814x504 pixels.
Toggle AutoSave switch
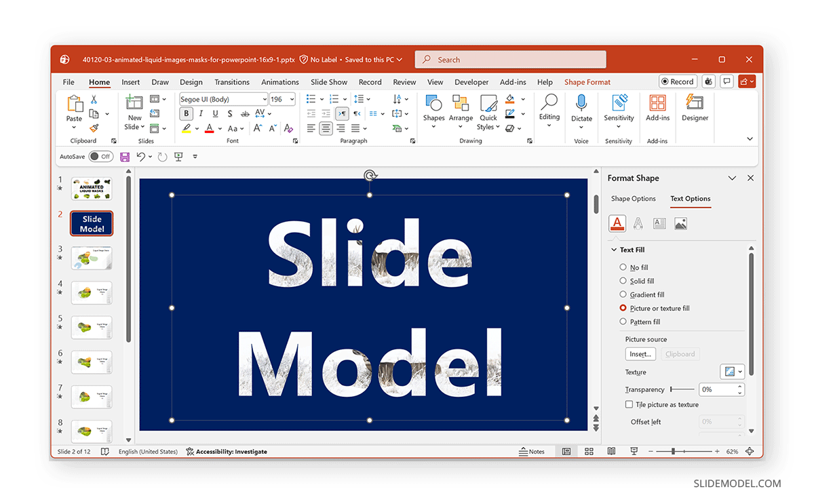pos(100,157)
